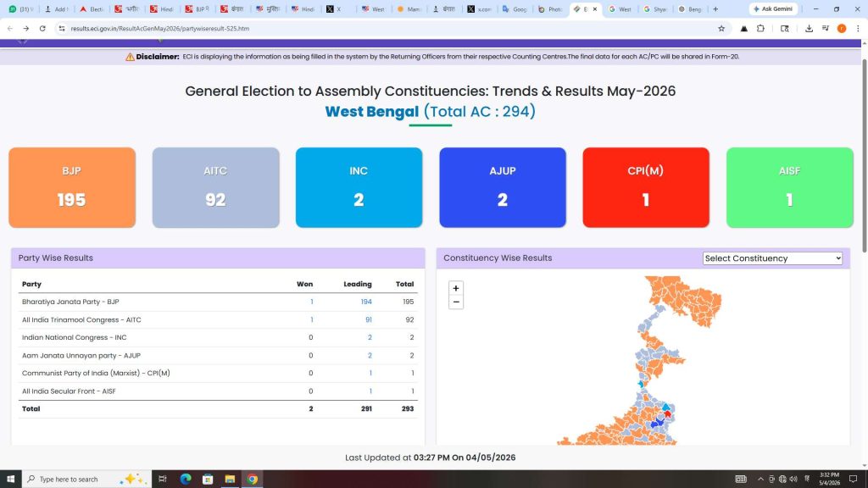The width and height of the screenshot is (868, 488).
Task: Zoom in on the constituency map
Action: click(x=455, y=288)
